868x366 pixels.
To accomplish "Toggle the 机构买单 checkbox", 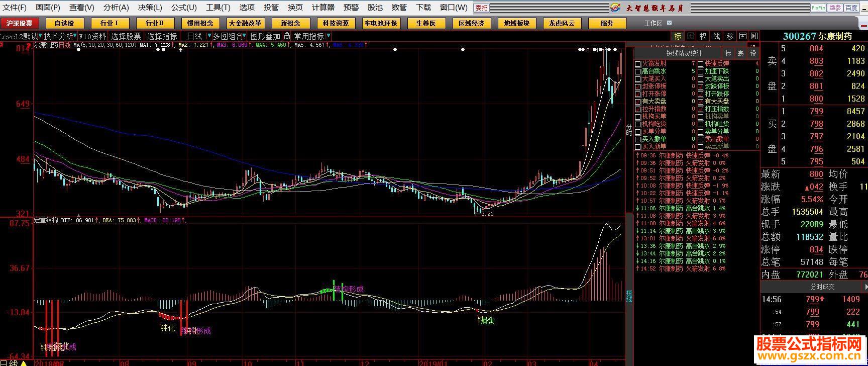I will (638, 117).
